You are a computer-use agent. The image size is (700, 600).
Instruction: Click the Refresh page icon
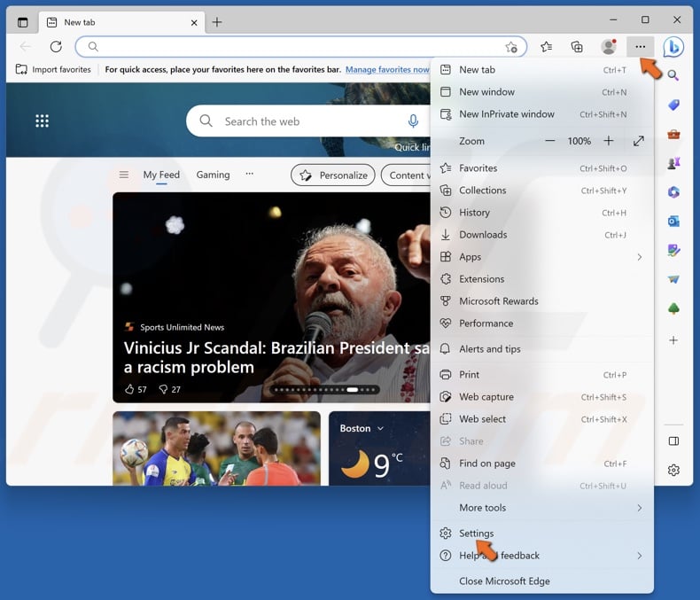point(56,46)
